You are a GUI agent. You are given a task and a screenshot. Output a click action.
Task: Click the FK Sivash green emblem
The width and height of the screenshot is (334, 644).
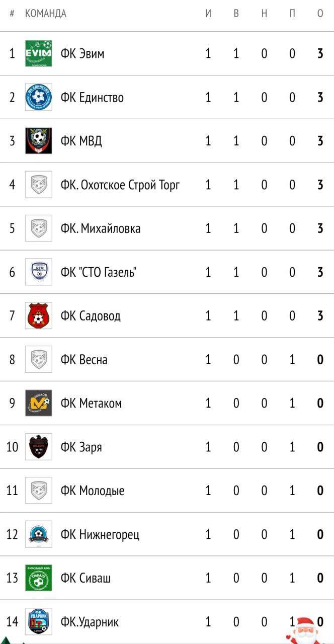pos(39,578)
